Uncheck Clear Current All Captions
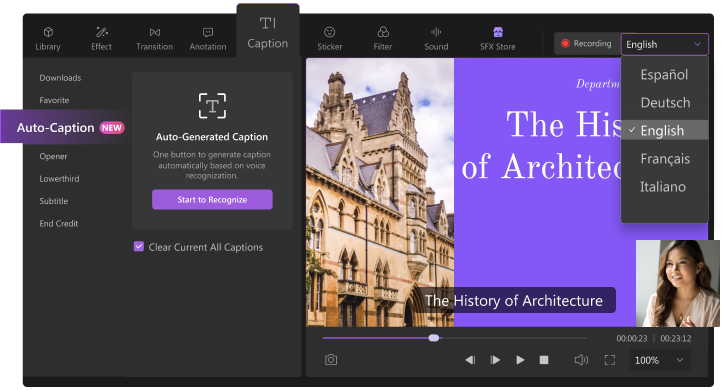Screen dimensions: 723x390 point(139,247)
